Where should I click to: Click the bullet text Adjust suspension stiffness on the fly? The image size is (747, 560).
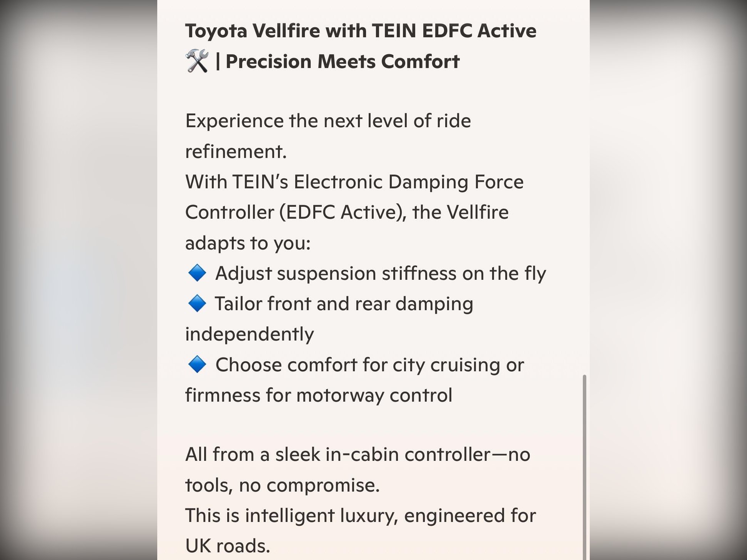[381, 274]
